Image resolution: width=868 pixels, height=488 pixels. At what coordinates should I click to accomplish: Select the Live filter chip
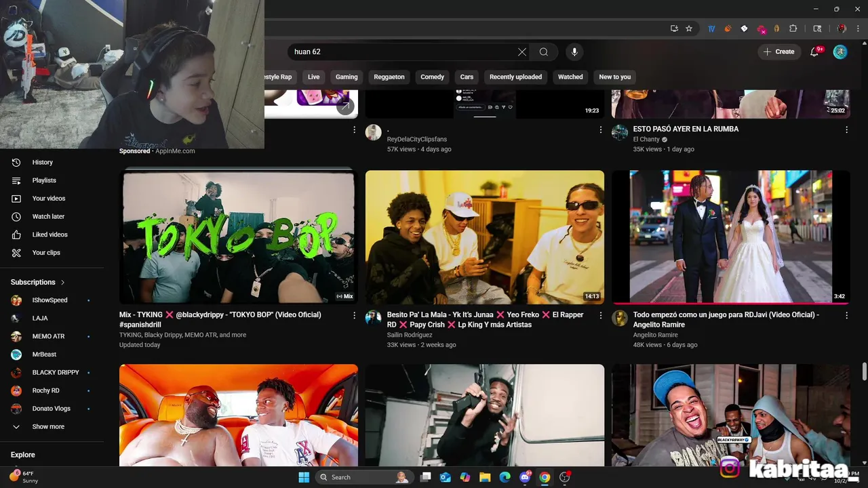tap(313, 77)
